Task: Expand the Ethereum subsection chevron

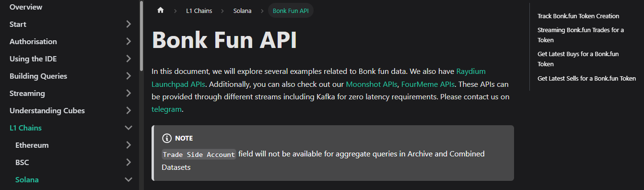Action: [x=129, y=145]
